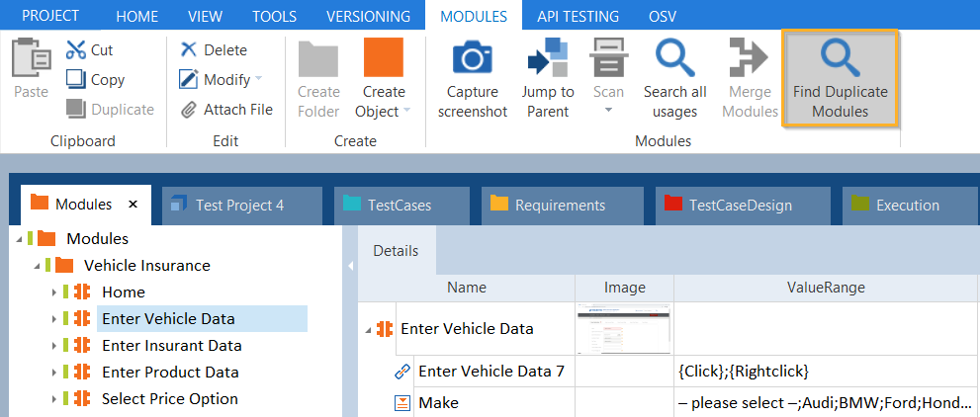Image resolution: width=980 pixels, height=417 pixels.
Task: Close the Modules tab
Action: pyautogui.click(x=134, y=206)
